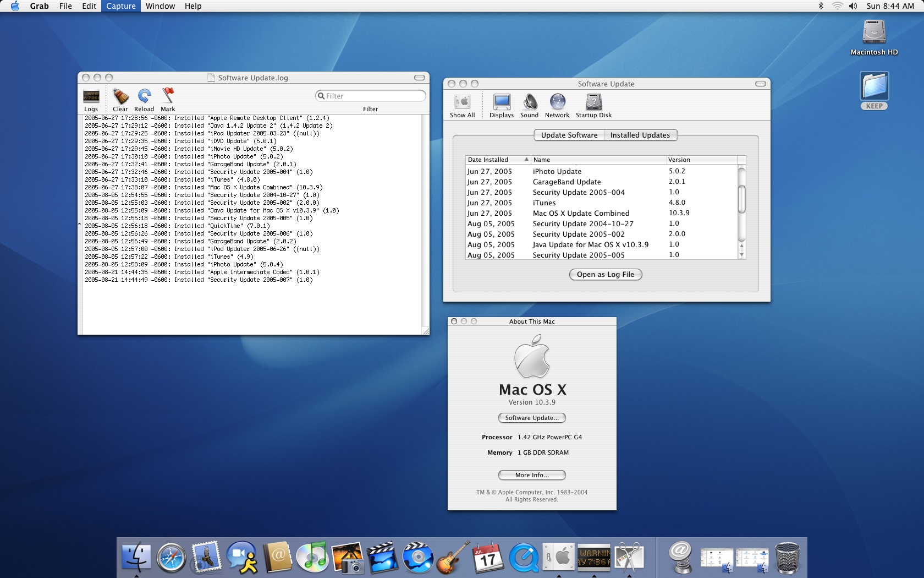Switch to Grab scissors icon in Dock
The height and width of the screenshot is (578, 924).
pos(629,558)
